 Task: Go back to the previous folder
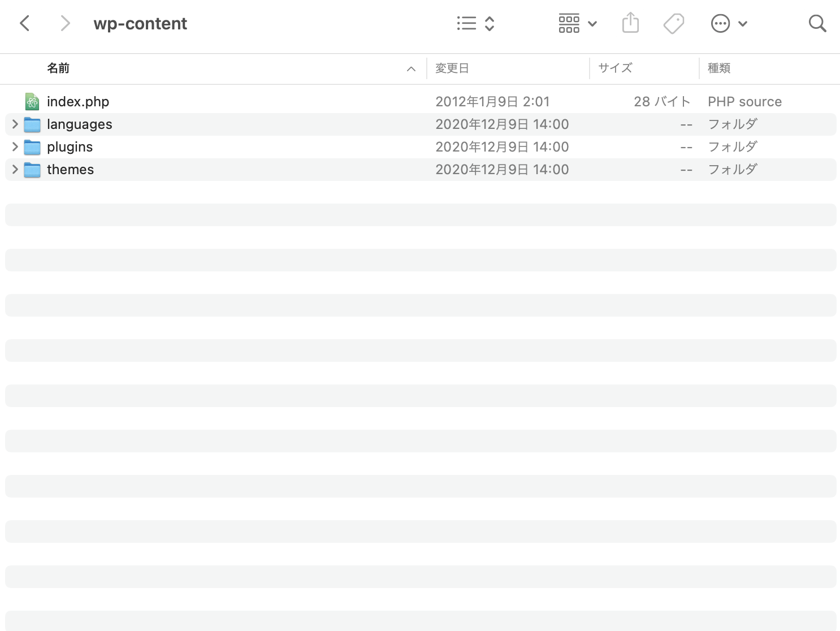tap(25, 23)
